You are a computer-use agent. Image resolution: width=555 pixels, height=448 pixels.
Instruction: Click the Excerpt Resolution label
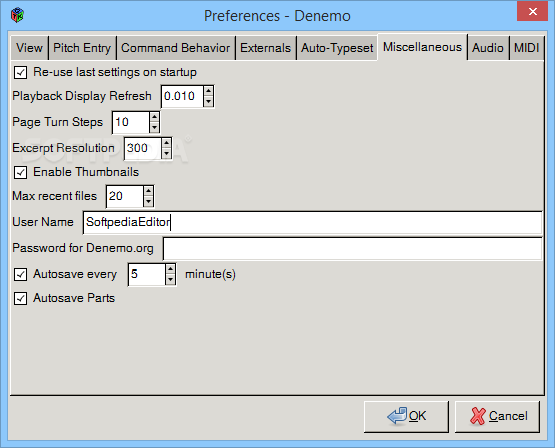point(63,148)
